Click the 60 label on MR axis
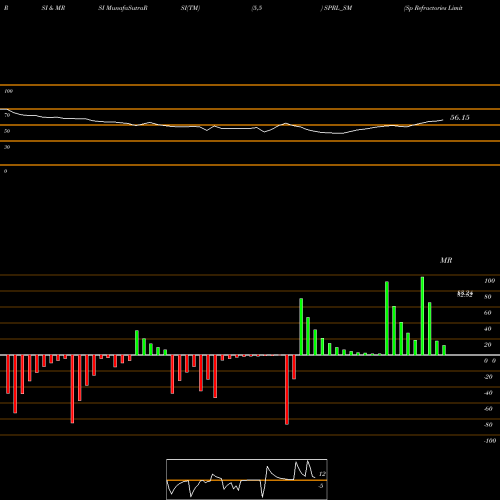 [x=488, y=313]
